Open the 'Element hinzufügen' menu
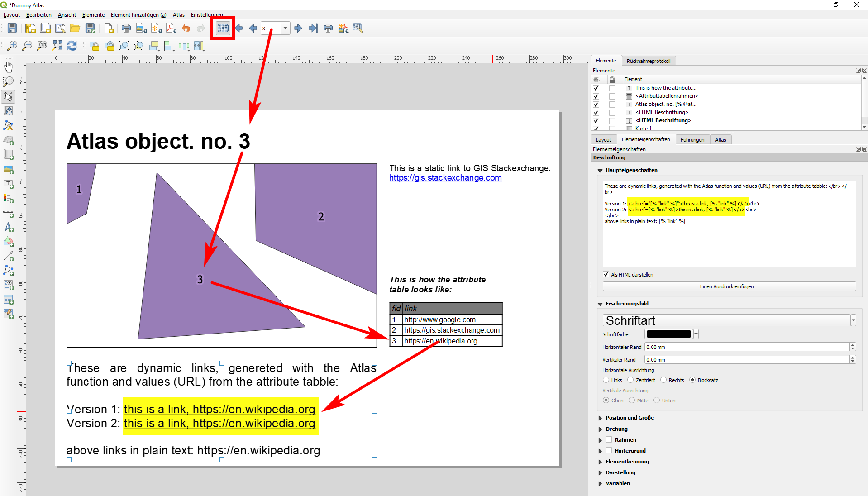 138,15
